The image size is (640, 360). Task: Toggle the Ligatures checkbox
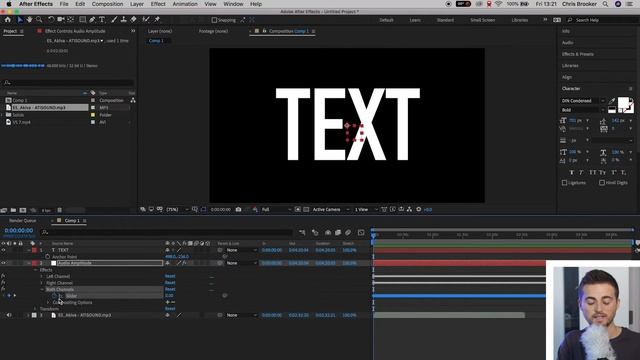[x=564, y=183]
